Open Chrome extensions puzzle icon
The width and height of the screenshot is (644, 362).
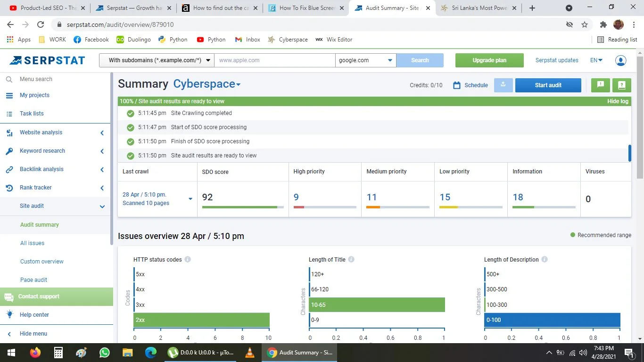[603, 25]
